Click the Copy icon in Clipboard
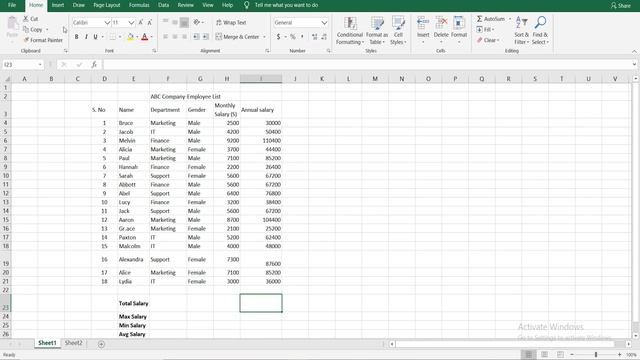The height and width of the screenshot is (360, 640). coord(26,29)
